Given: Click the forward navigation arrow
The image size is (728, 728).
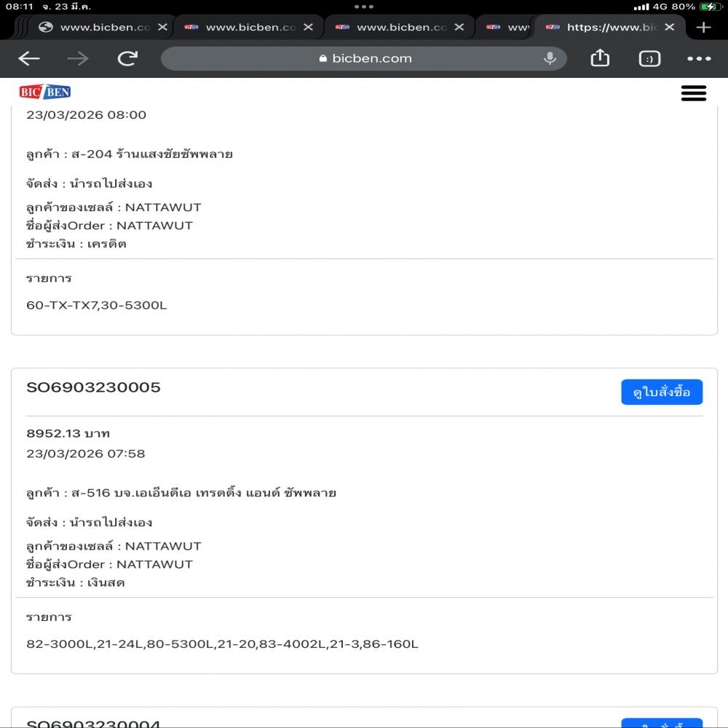Looking at the screenshot, I should pyautogui.click(x=78, y=59).
